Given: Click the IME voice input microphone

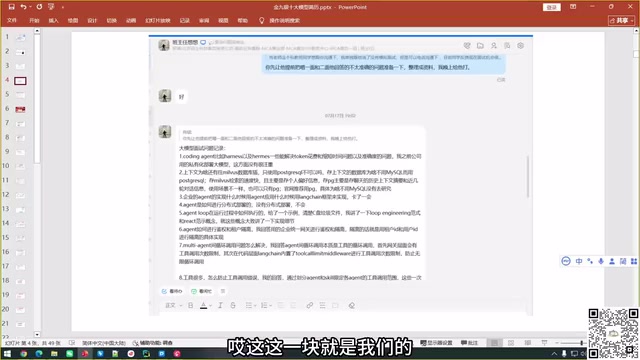Looking at the screenshot, I should pos(601,261).
